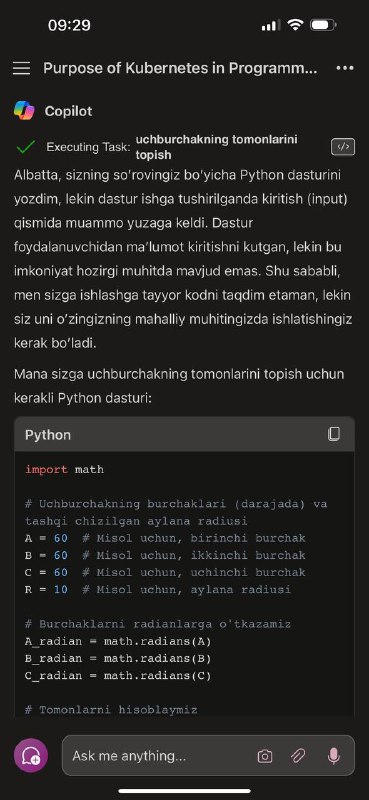The height and width of the screenshot is (800, 369).
Task: Tap the conversation title Purpose of Kubernetes
Action: coord(180,68)
